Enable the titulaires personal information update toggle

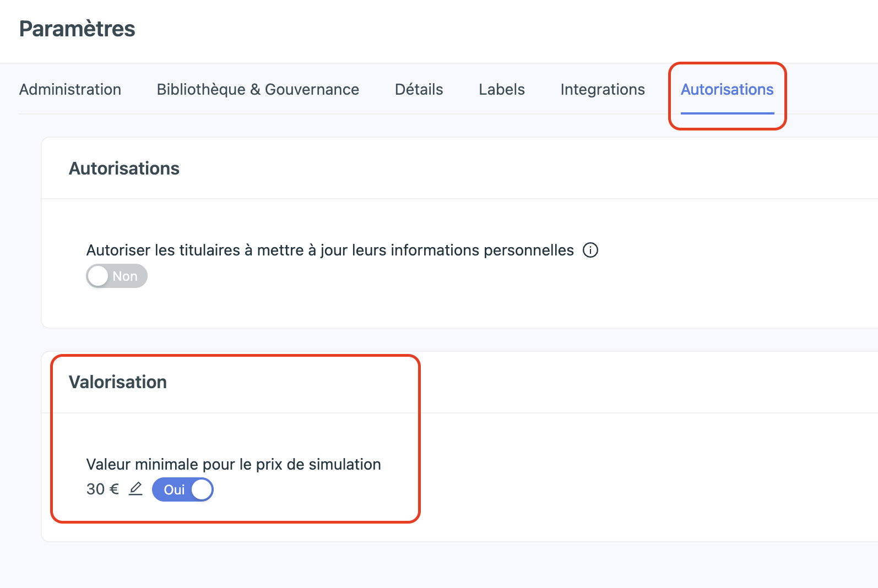(117, 276)
